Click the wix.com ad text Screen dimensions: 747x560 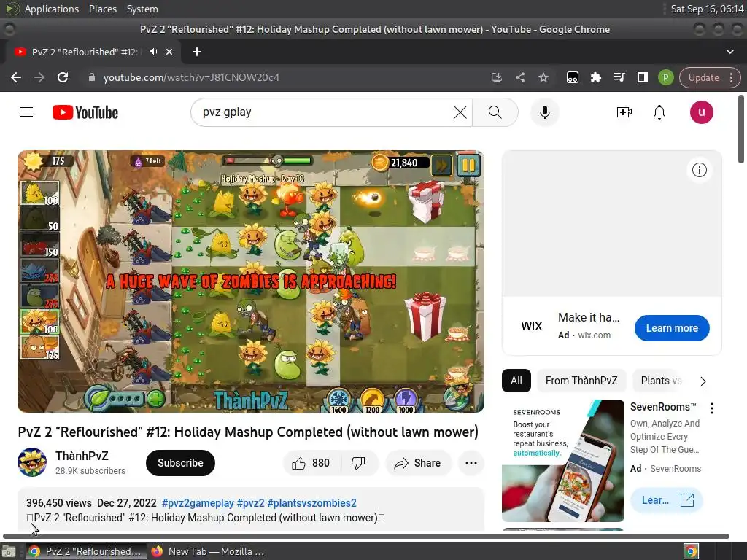(x=594, y=335)
